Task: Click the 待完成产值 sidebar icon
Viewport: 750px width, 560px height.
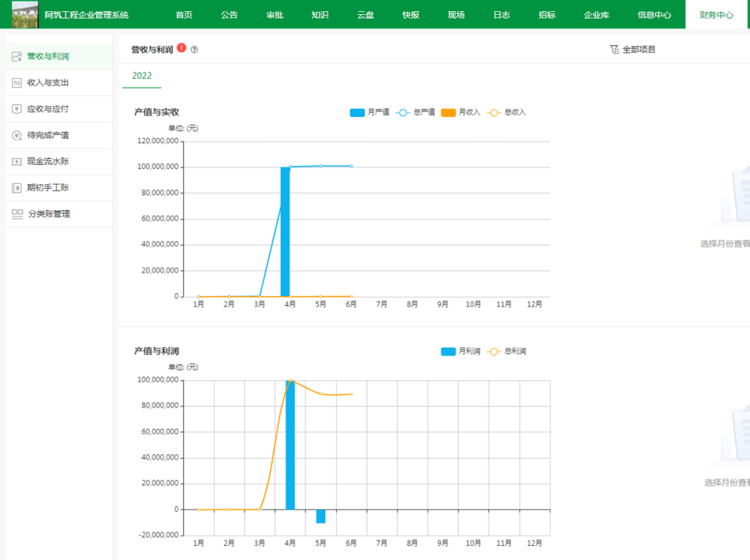Action: pos(16,136)
